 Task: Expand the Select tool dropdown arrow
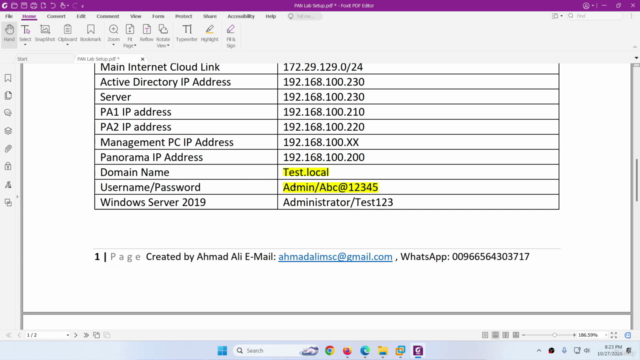(25, 44)
